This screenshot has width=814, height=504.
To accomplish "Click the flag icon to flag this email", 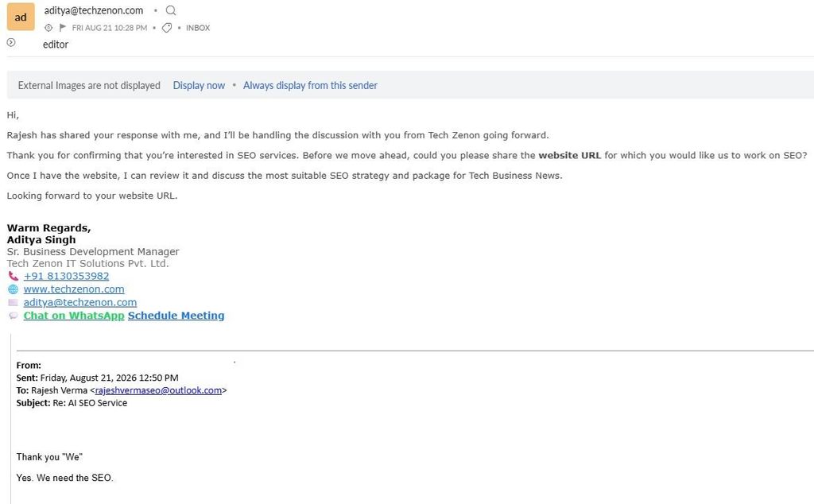I will [x=63, y=28].
